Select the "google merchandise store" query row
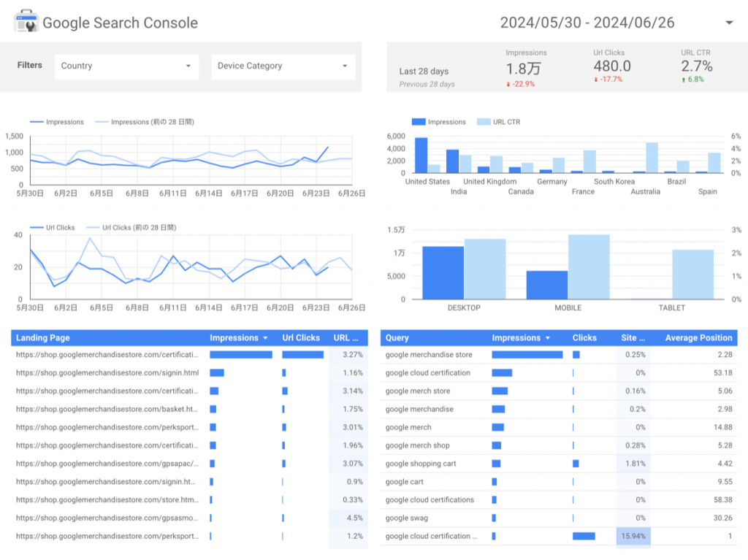Viewport: 748px width, 560px height. [x=559, y=354]
